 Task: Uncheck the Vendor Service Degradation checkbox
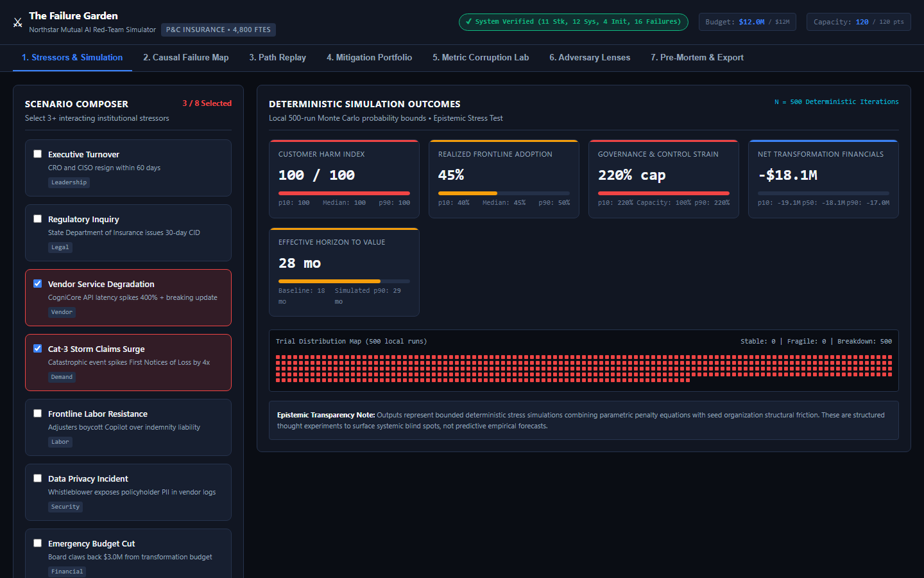pos(38,284)
